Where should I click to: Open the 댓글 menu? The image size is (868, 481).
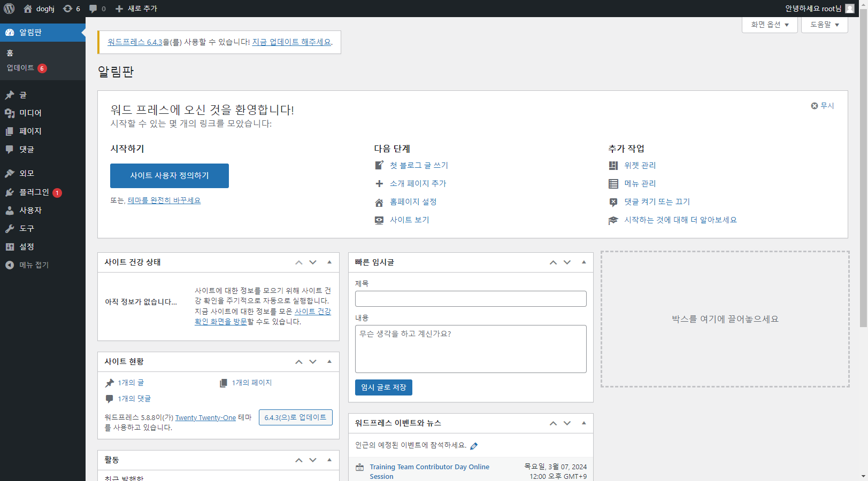coord(43,150)
